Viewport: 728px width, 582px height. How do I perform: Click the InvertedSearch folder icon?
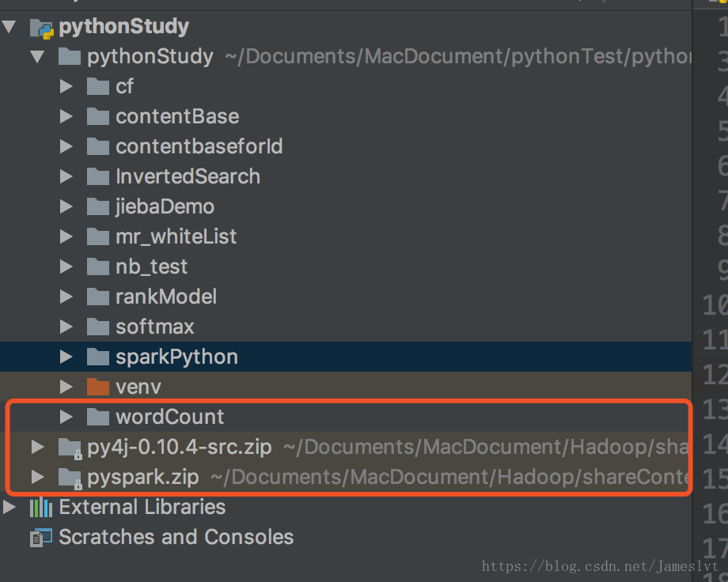(x=98, y=177)
